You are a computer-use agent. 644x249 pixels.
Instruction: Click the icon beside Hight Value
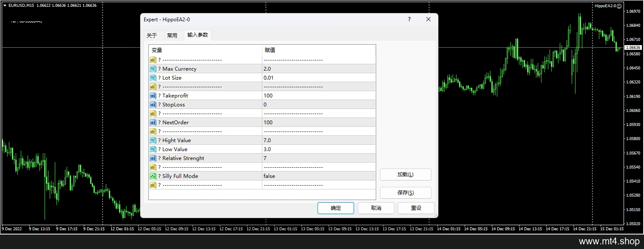(153, 140)
